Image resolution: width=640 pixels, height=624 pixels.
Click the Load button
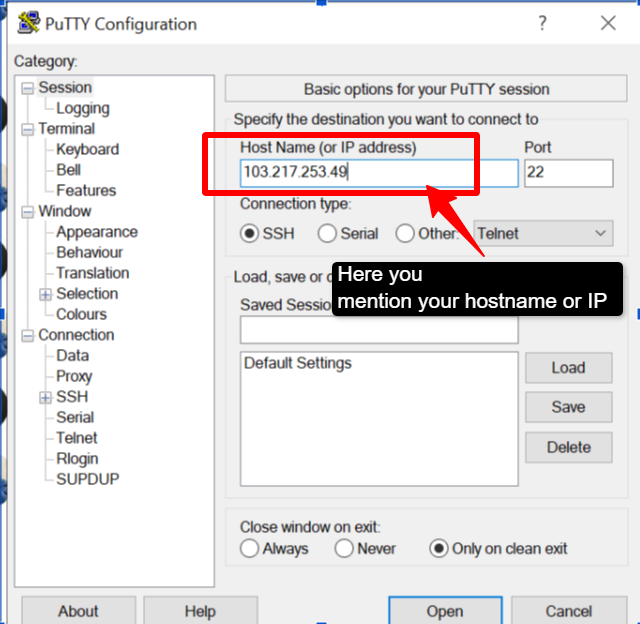[x=569, y=368]
